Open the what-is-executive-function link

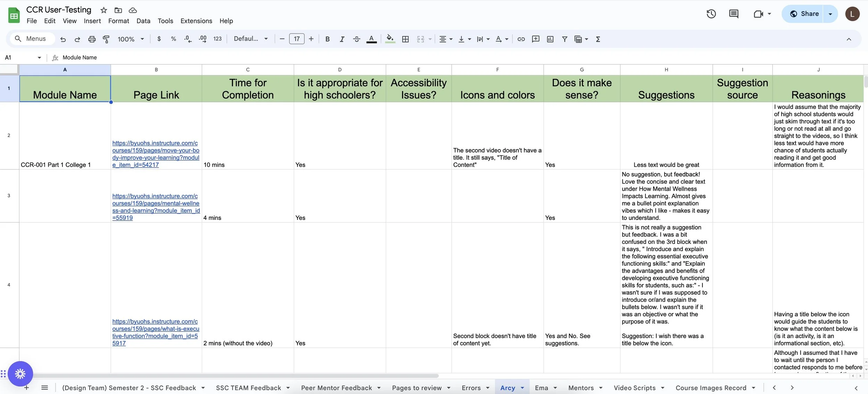[156, 332]
